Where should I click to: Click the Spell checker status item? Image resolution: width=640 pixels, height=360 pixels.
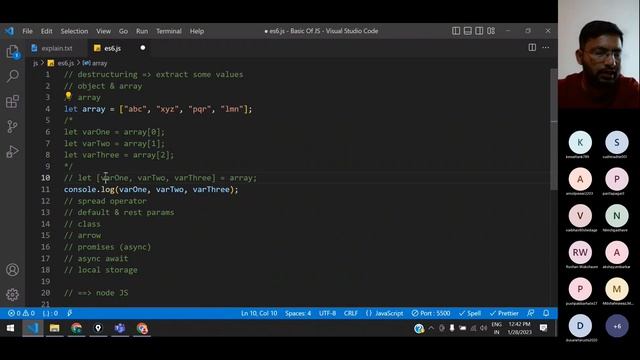tap(470, 313)
